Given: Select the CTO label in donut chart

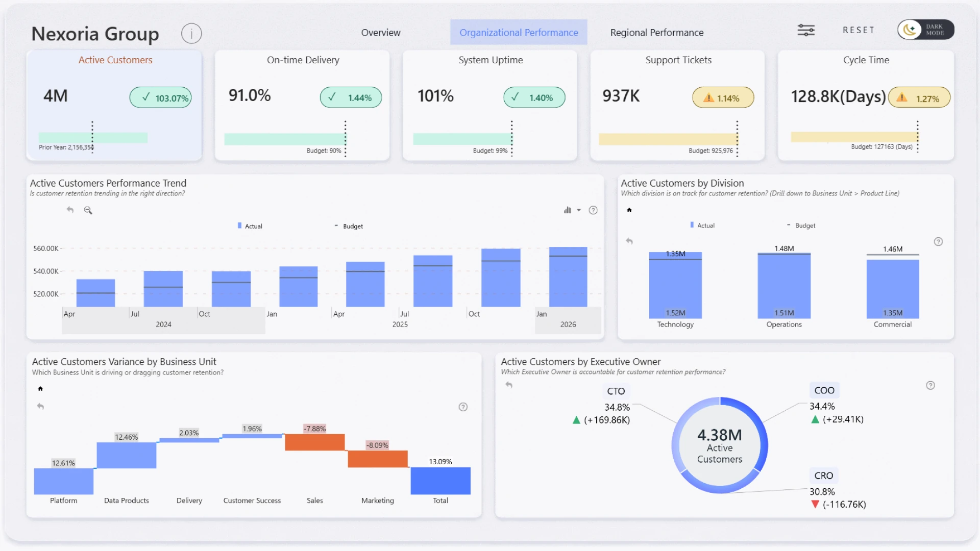Looking at the screenshot, I should click(x=616, y=391).
